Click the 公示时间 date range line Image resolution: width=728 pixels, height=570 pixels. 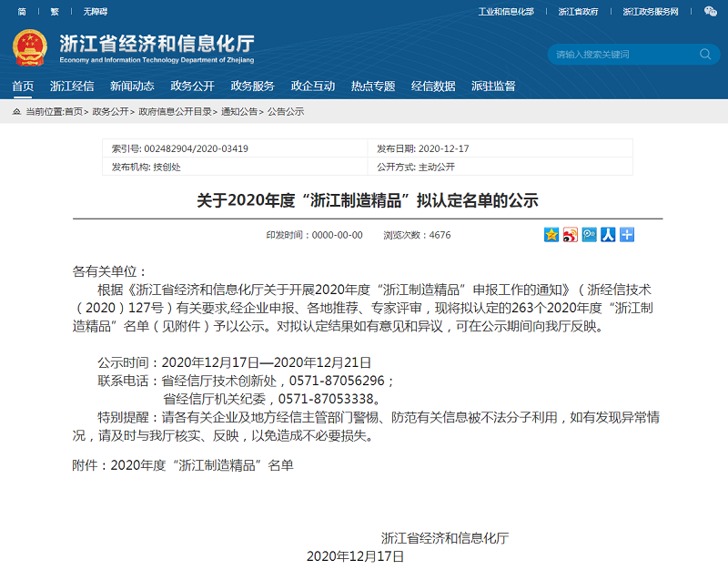pyautogui.click(x=234, y=362)
